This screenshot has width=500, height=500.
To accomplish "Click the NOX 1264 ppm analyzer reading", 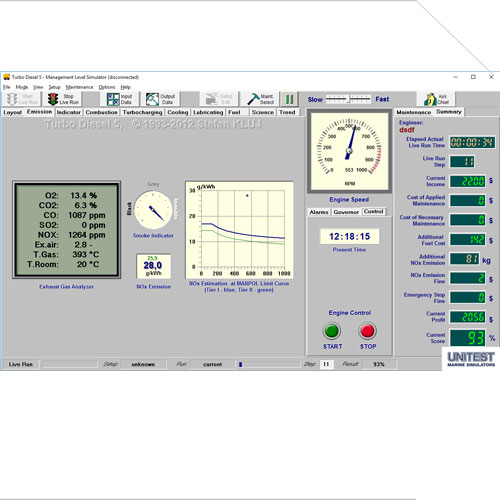I will click(71, 235).
